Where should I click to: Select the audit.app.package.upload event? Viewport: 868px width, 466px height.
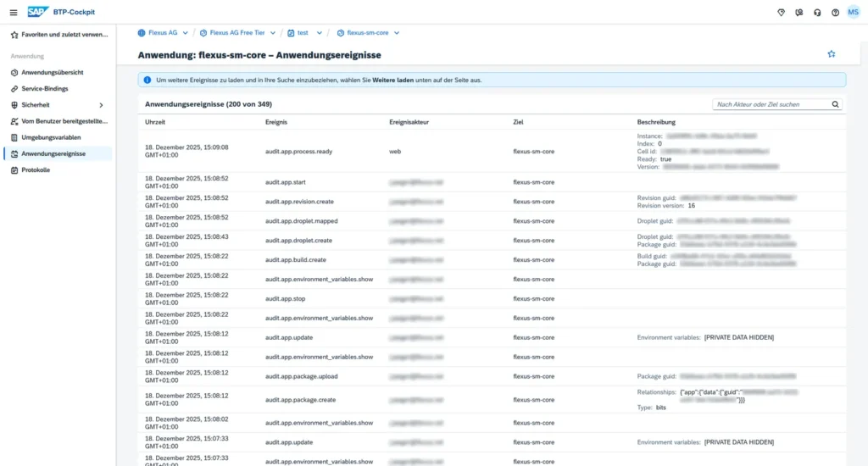tap(301, 376)
